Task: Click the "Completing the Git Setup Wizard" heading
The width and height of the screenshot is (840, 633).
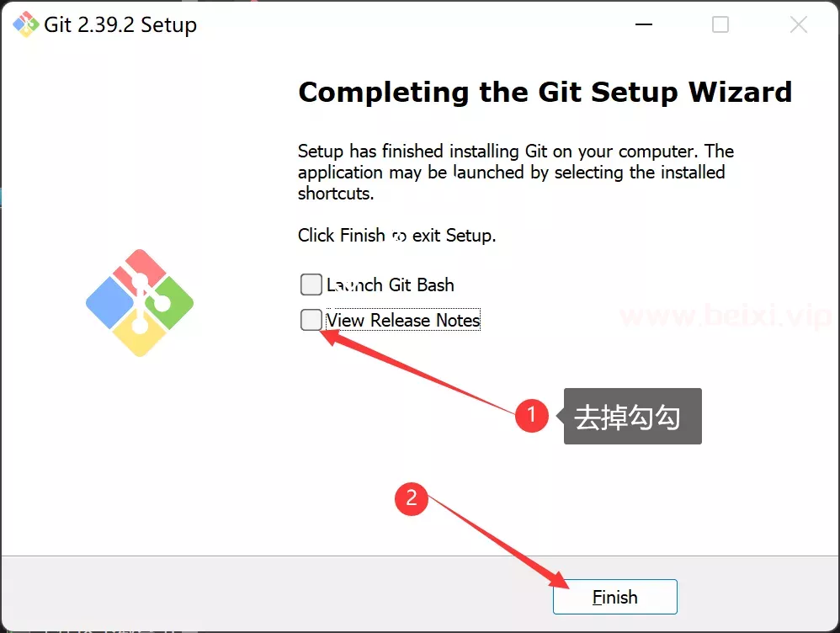Action: [x=545, y=93]
